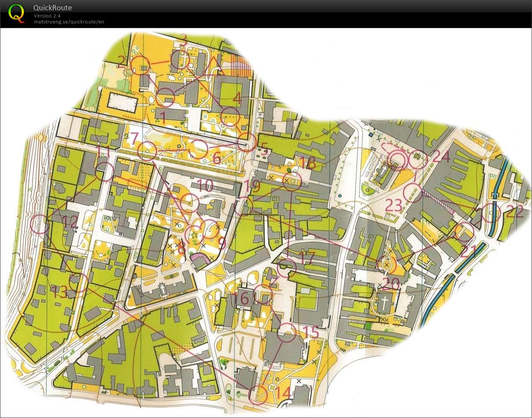The image size is (532, 418).
Task: Click control circle 22 near the canal
Action: pyautogui.click(x=491, y=212)
